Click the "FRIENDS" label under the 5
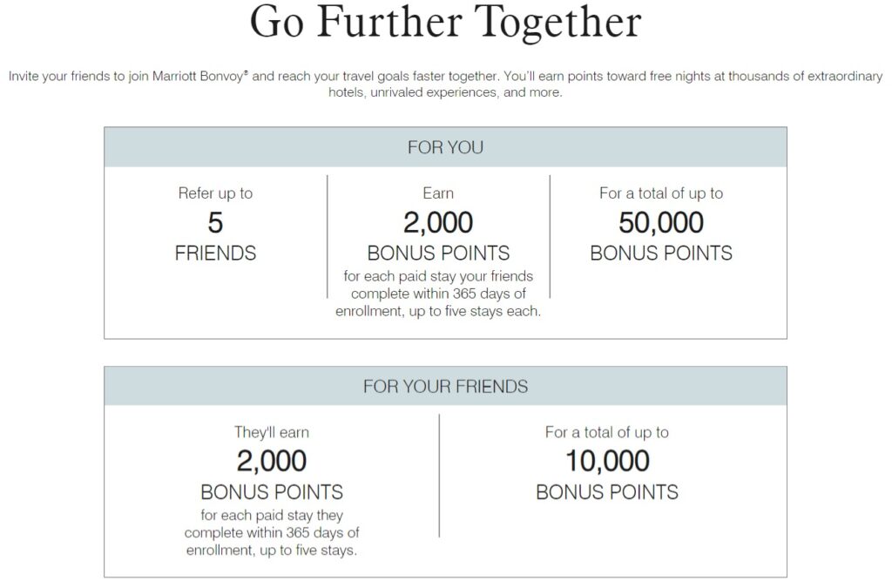Image resolution: width=892 pixels, height=588 pixels. 215,253
